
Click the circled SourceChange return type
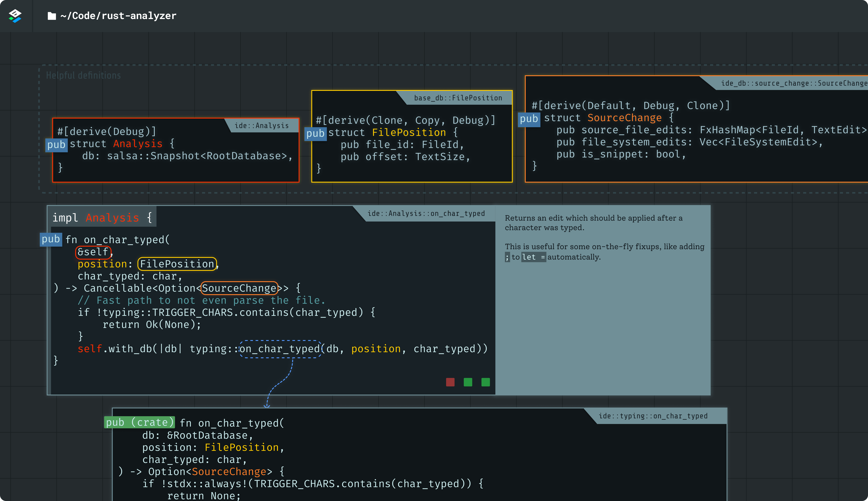coord(239,288)
